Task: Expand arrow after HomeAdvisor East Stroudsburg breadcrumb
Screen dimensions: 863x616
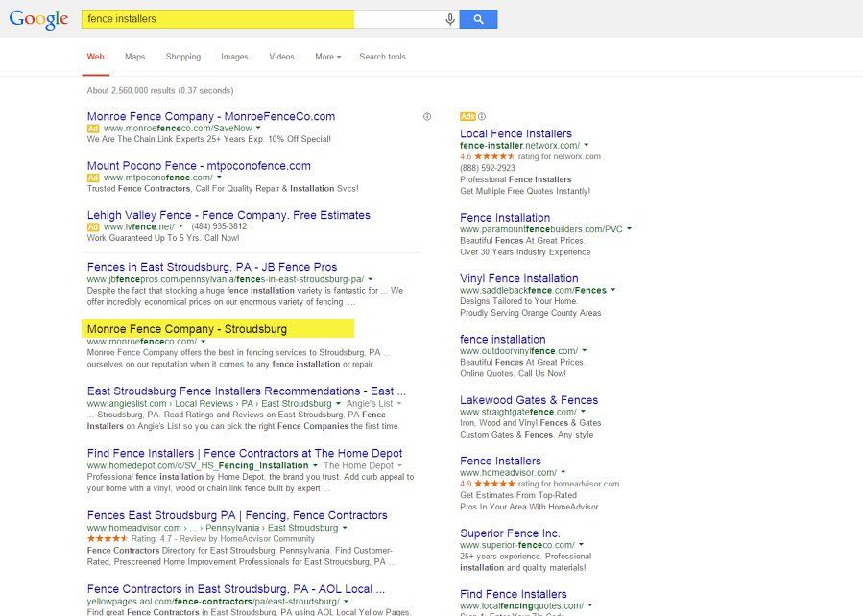Action: pos(345,528)
